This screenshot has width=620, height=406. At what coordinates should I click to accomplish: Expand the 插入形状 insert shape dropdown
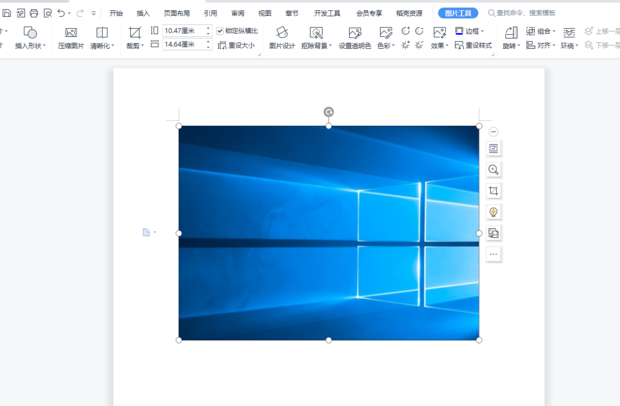point(44,46)
